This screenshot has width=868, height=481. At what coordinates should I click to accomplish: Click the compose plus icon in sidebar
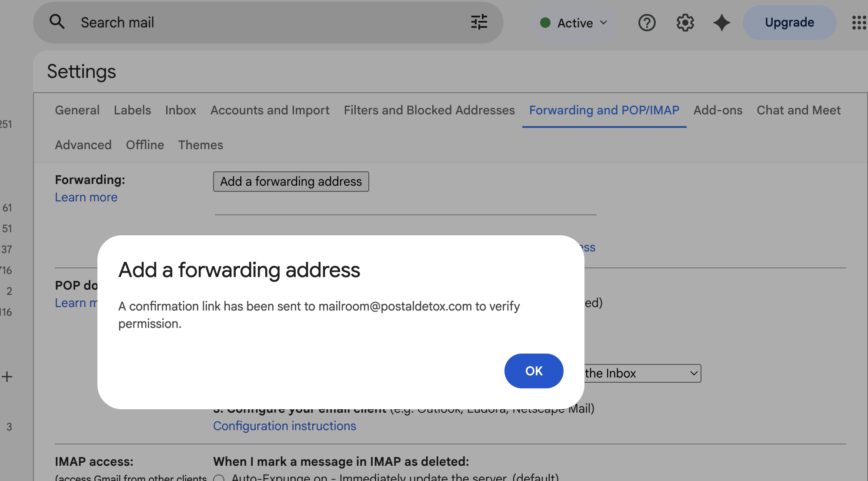coord(7,377)
